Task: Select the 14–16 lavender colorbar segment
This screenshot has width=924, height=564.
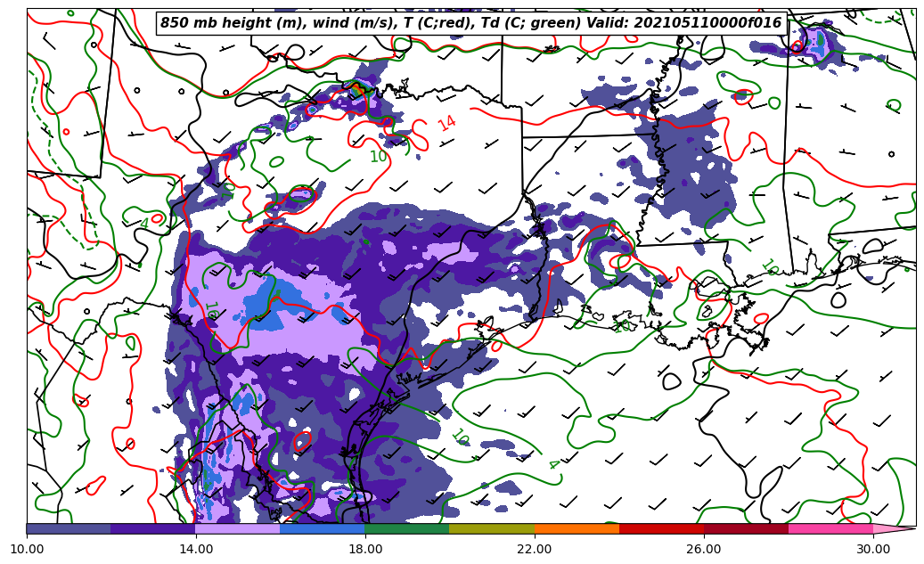Action: [238, 528]
